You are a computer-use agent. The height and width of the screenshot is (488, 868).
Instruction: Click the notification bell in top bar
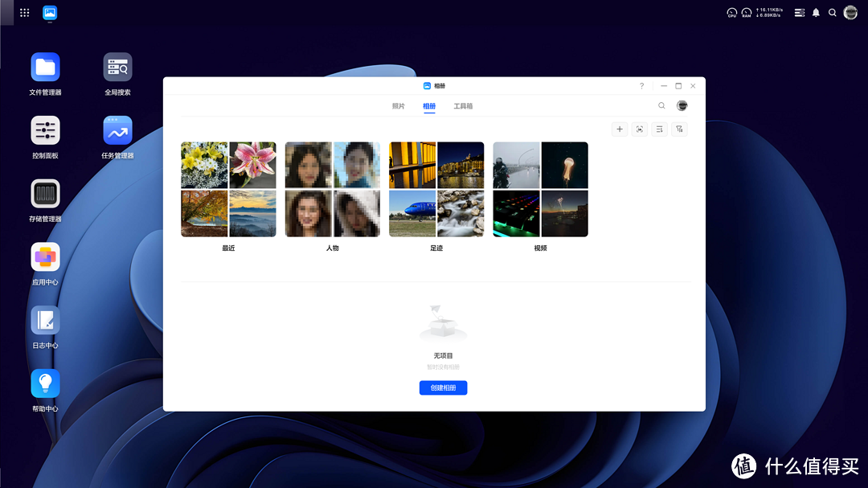[816, 13]
